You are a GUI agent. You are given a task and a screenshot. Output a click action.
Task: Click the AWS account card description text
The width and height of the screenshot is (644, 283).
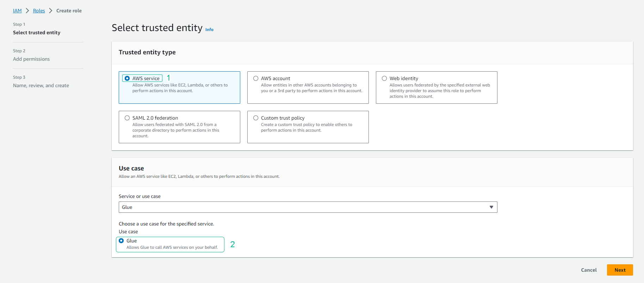[x=311, y=88]
